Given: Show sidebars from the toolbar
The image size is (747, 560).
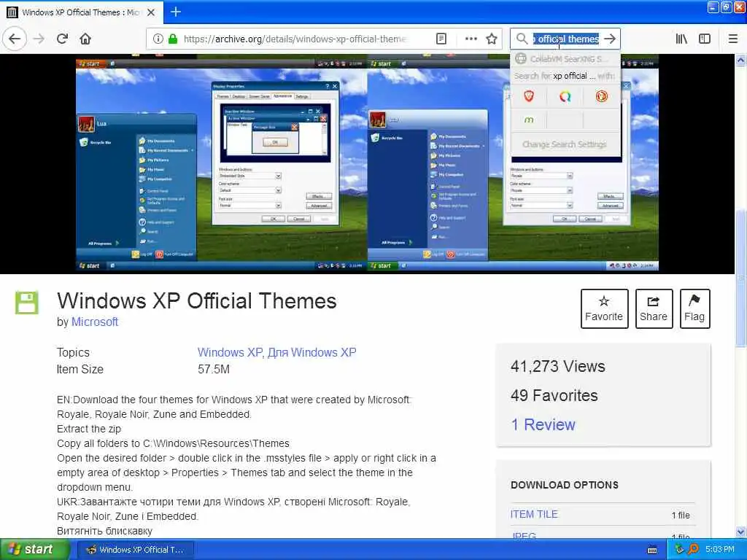Looking at the screenshot, I should click(705, 39).
